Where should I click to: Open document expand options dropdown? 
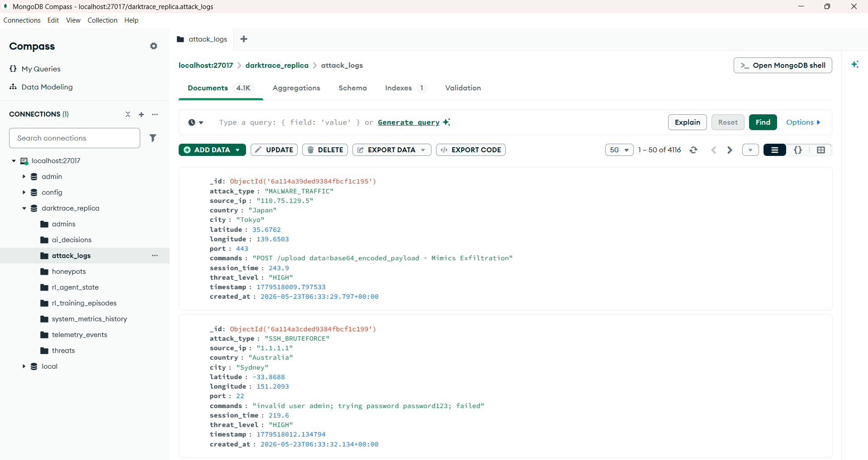750,150
